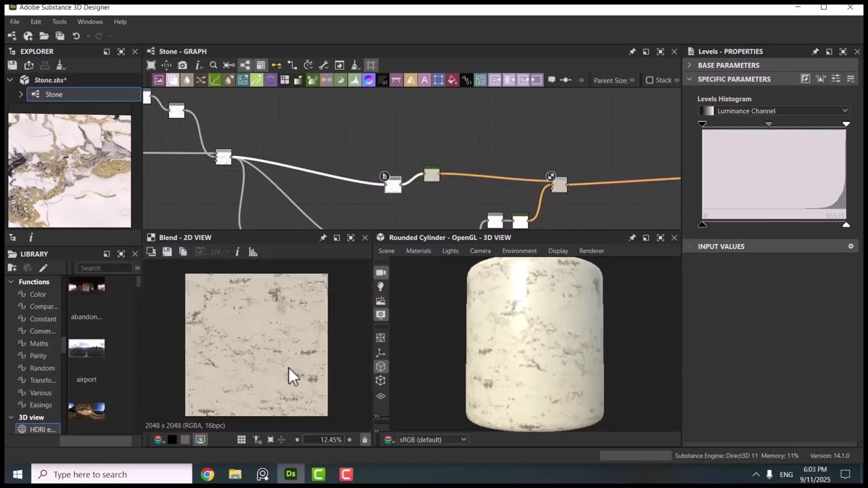Add a Text node (letter A icon)
Screen dimensions: 868x488
[425, 80]
